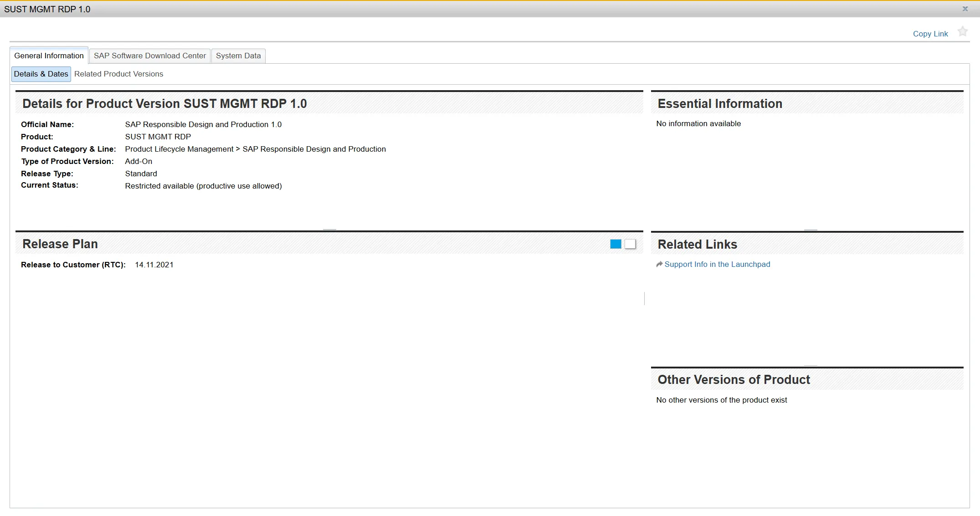Click the vertical splitter beside Release Plan panel
This screenshot has width=980, height=516.
tap(644, 299)
